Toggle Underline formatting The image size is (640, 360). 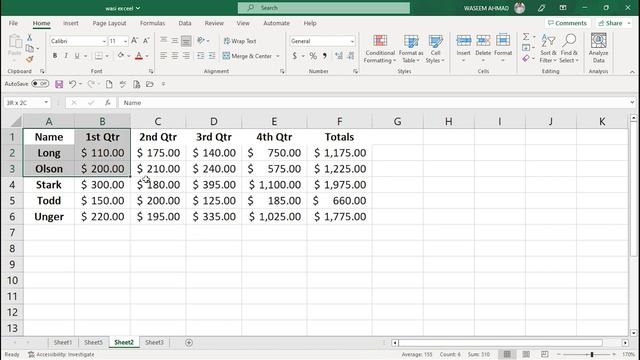(x=76, y=56)
